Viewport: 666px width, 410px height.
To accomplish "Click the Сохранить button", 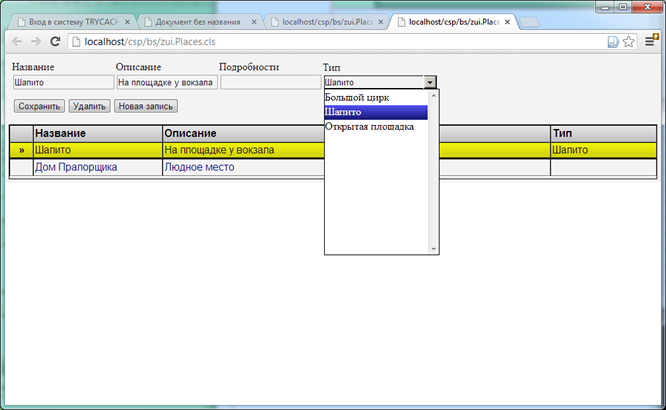I will 39,106.
